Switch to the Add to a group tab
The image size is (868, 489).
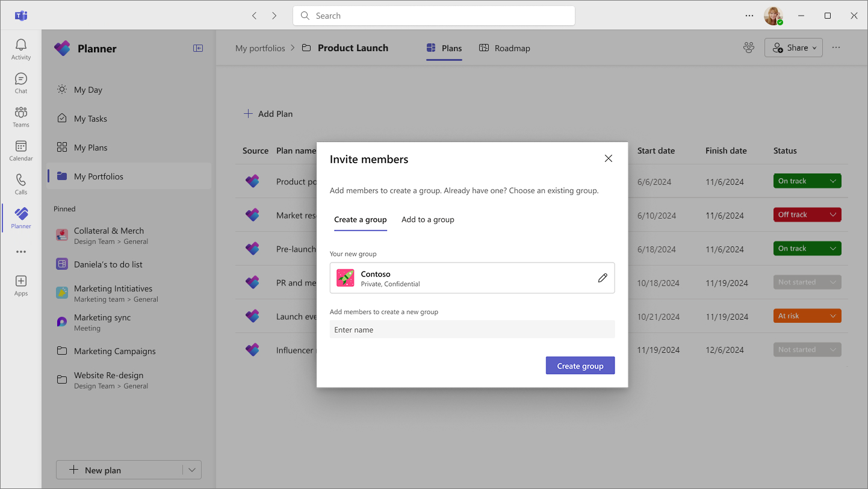pyautogui.click(x=427, y=219)
